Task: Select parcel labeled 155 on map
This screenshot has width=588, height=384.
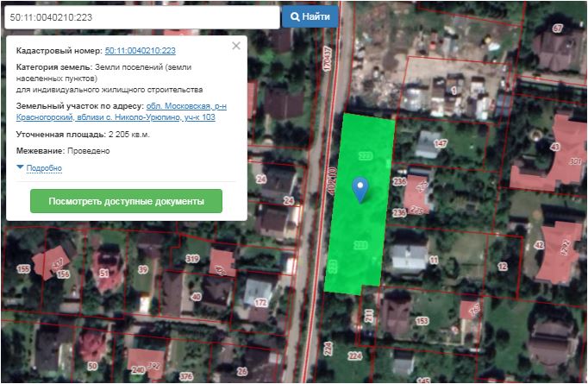Action: coord(23,270)
